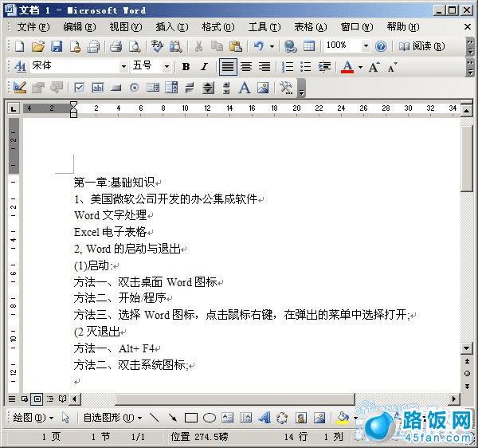Insert a hyperlink with the globe icon

(290, 46)
